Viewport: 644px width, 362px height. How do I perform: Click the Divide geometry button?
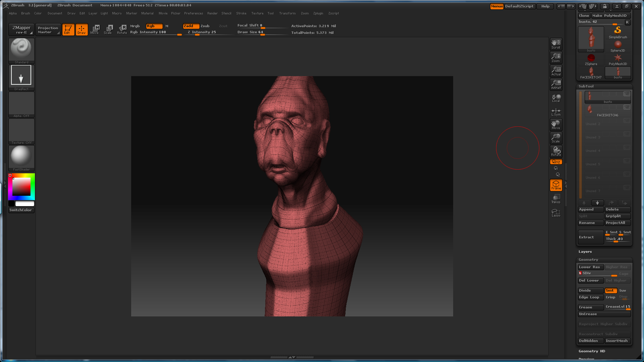tap(590, 291)
